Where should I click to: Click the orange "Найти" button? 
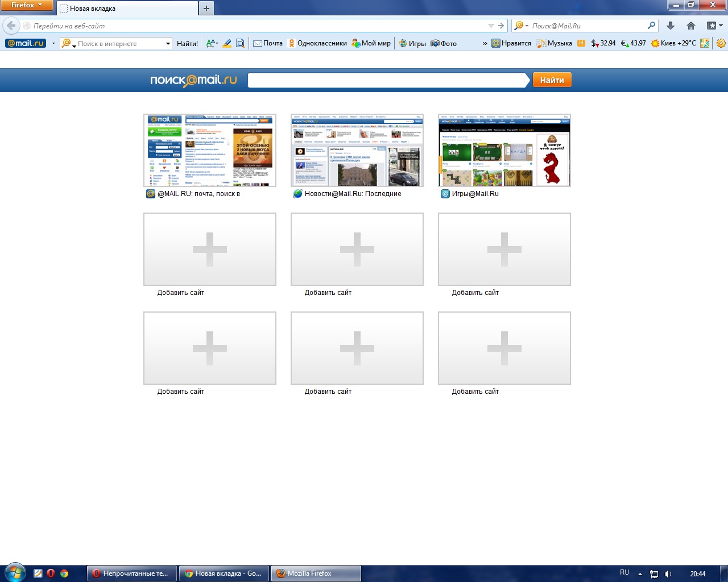[552, 80]
